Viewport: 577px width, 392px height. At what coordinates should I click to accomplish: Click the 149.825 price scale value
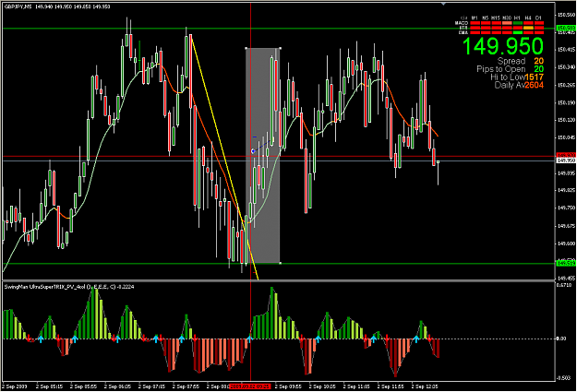click(x=567, y=190)
